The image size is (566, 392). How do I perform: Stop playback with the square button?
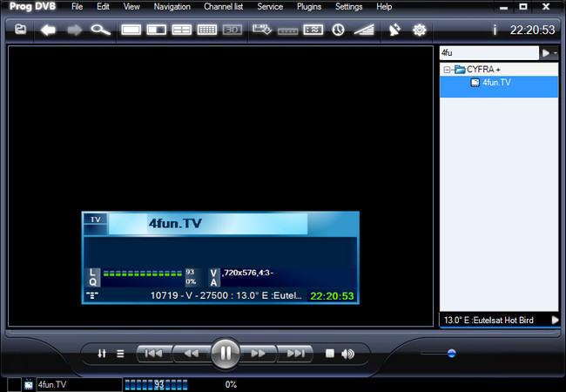click(x=329, y=354)
